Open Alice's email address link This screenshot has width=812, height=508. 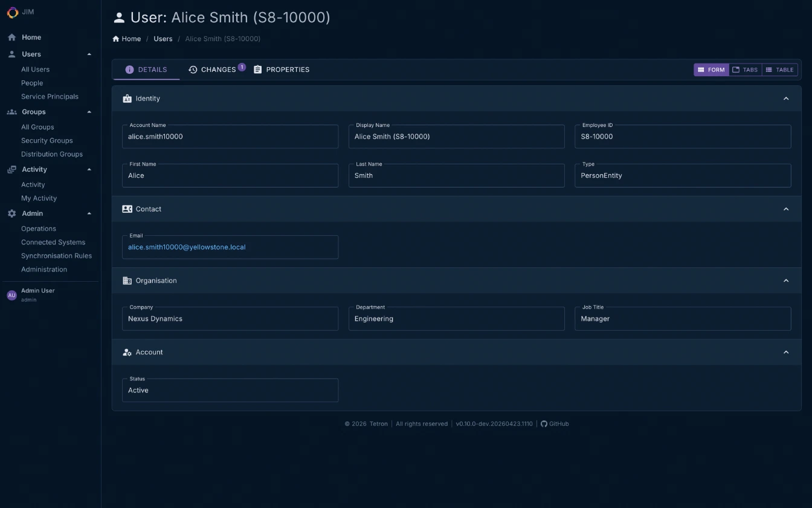coord(187,247)
